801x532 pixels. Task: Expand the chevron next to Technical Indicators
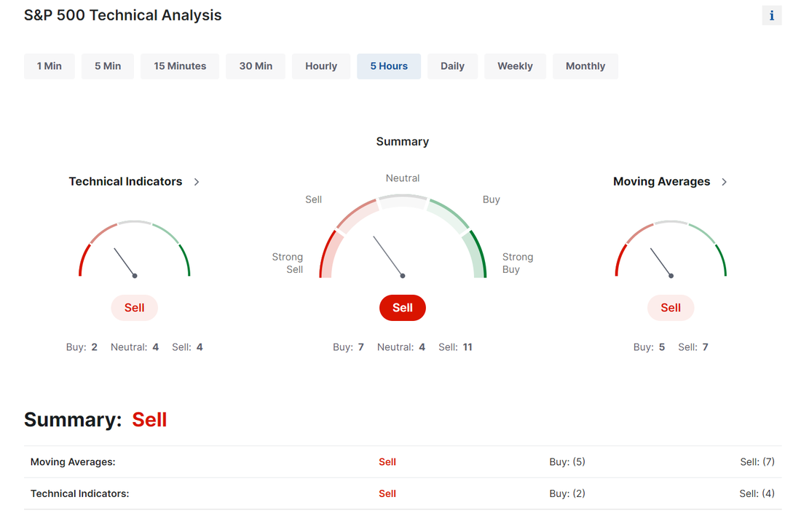(x=197, y=182)
